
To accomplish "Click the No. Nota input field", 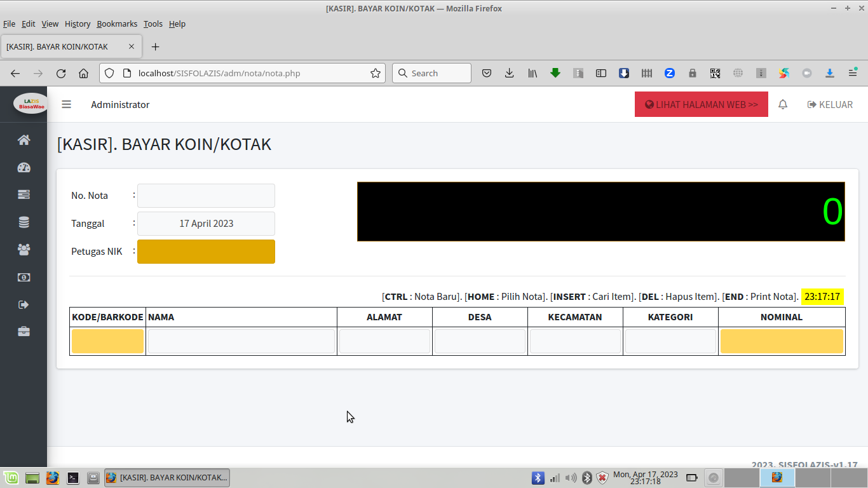I will coord(206,196).
